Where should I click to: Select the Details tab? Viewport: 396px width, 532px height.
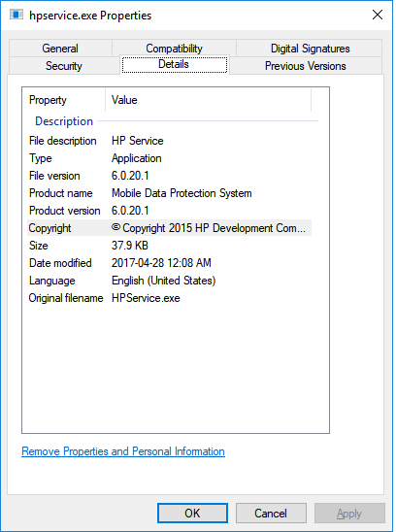pyautogui.click(x=174, y=64)
